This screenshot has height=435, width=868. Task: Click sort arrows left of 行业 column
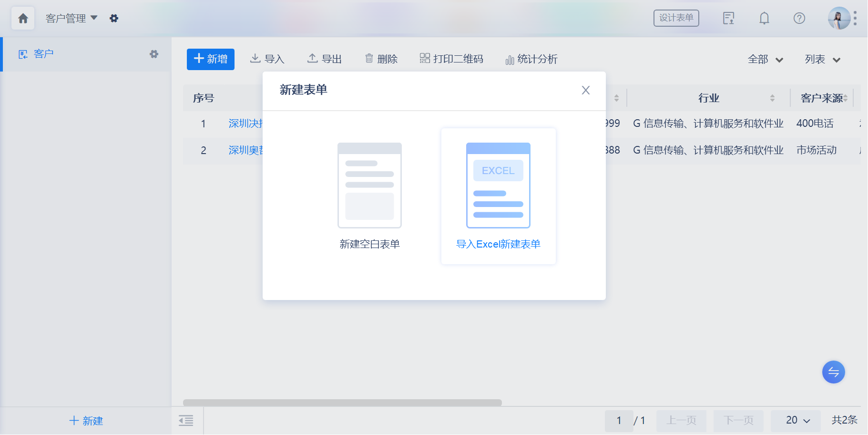click(x=616, y=98)
